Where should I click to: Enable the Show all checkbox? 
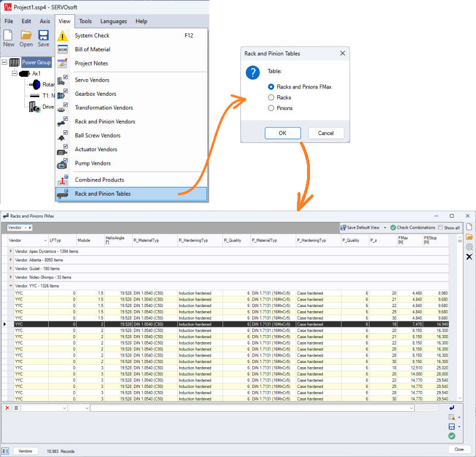440,227
